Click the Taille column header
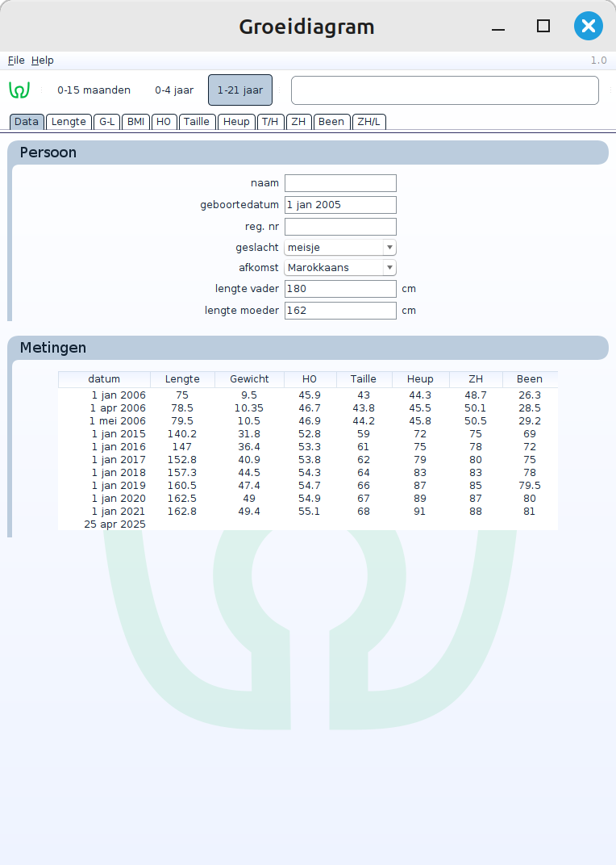This screenshot has height=865, width=616. [x=364, y=379]
